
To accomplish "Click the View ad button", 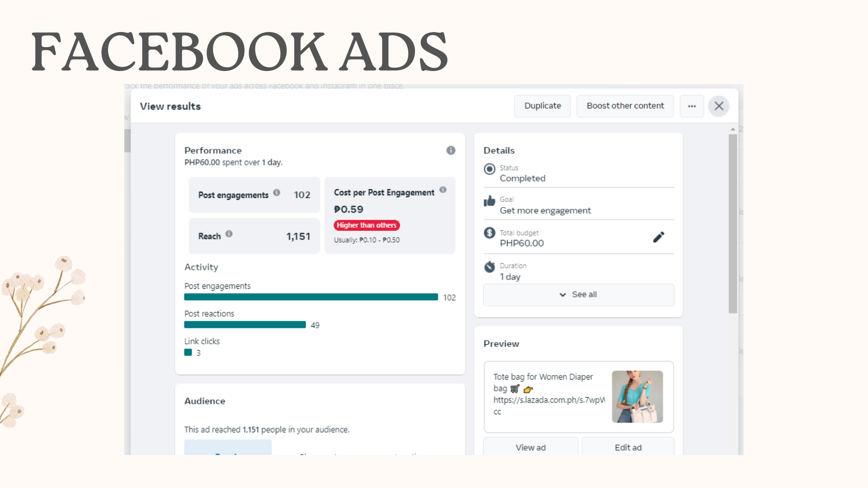I will tap(531, 447).
